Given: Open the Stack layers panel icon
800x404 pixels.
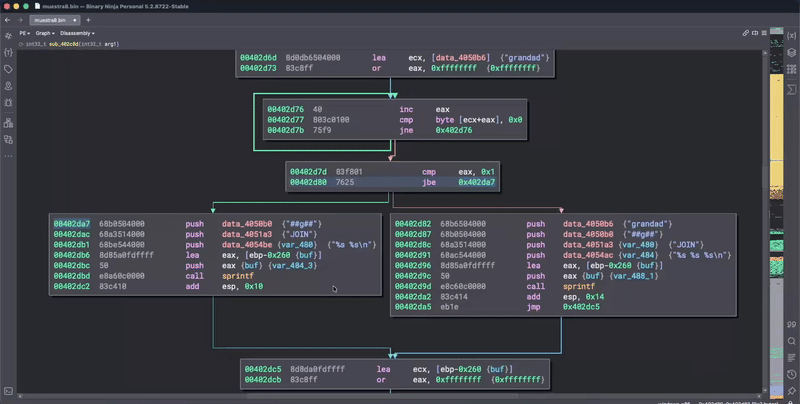Looking at the screenshot, I should pyautogui.click(x=791, y=52).
